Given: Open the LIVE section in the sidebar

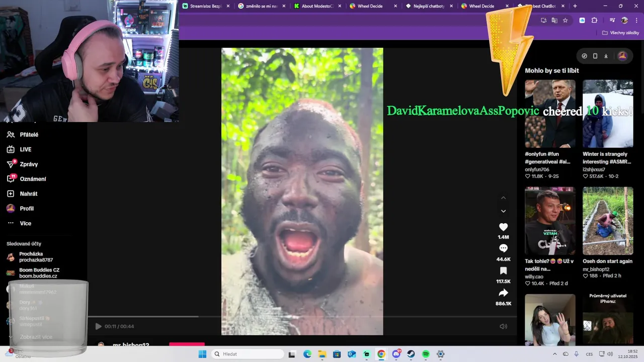Looking at the screenshot, I should [19, 149].
